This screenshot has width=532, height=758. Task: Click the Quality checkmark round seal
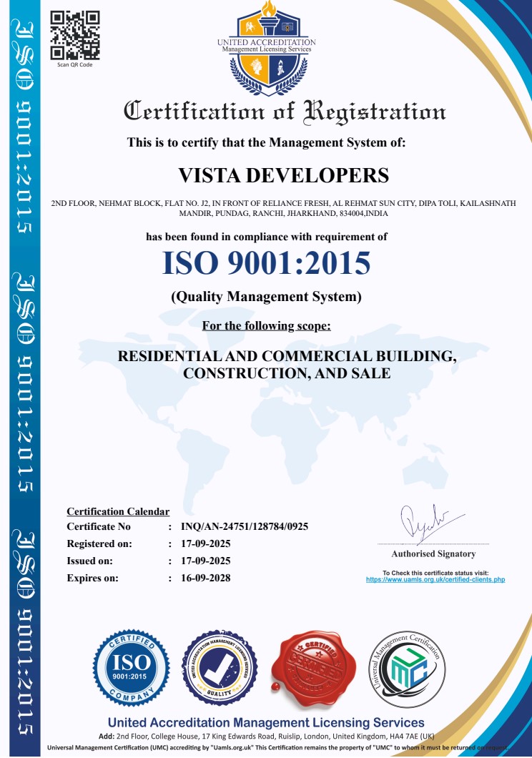click(x=217, y=666)
